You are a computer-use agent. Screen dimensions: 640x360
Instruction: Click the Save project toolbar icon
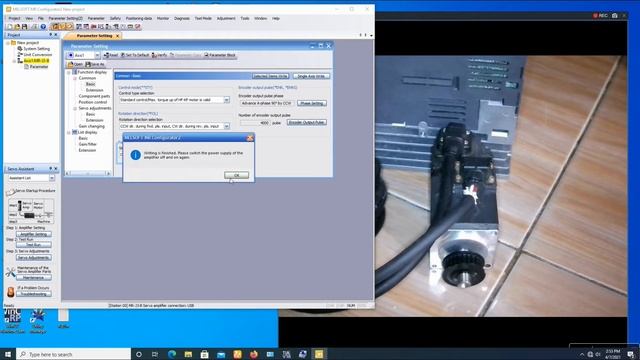point(24,27)
